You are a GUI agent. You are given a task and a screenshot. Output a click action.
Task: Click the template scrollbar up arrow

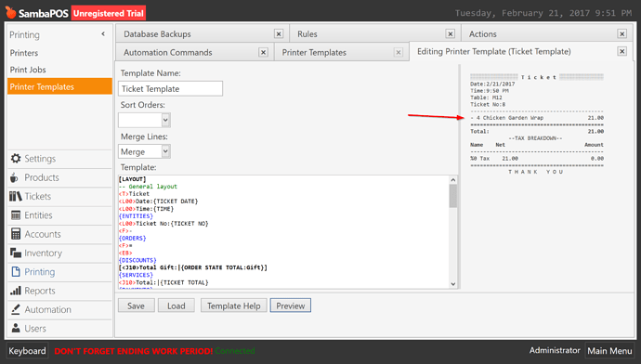coord(453,180)
